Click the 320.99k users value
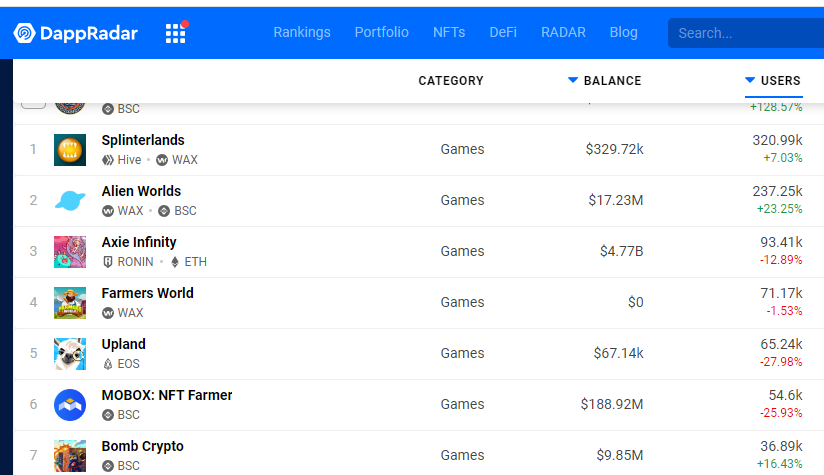The width and height of the screenshot is (824, 475). point(777,140)
